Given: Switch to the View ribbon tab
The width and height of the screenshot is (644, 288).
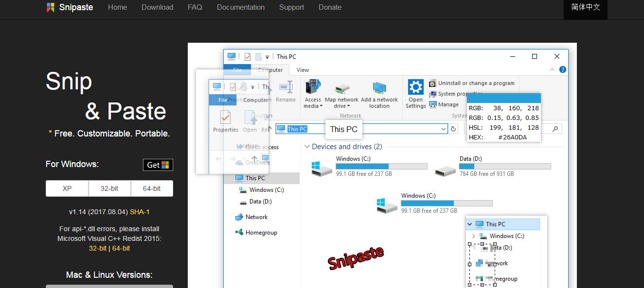Looking at the screenshot, I should (303, 70).
